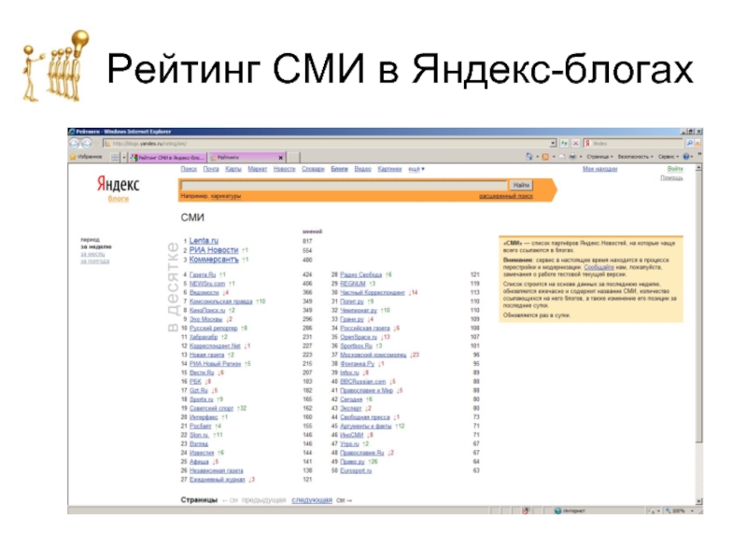Click the Найти search button
The height and width of the screenshot is (560, 747).
[x=521, y=185]
